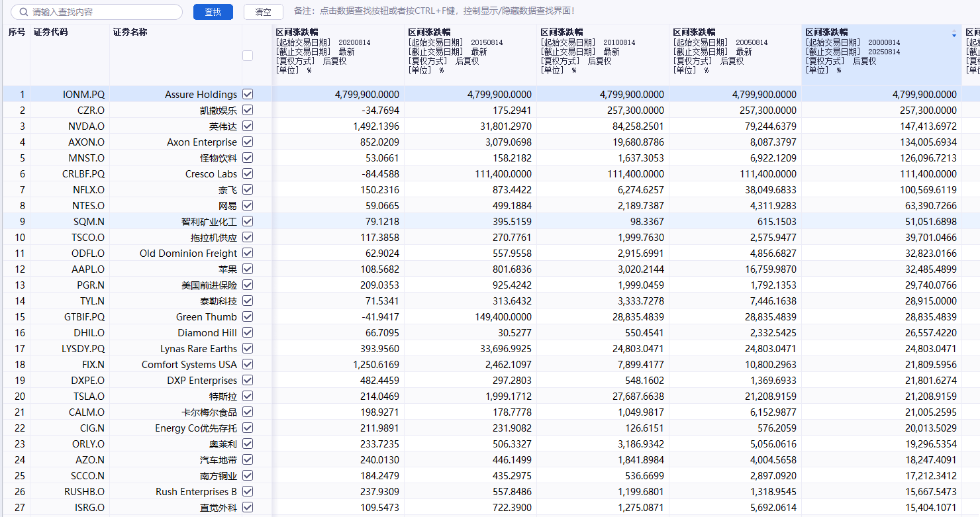This screenshot has width=980, height=517.
Task: Uncheck the Axon Enterprise row checkbox
Action: click(x=248, y=142)
